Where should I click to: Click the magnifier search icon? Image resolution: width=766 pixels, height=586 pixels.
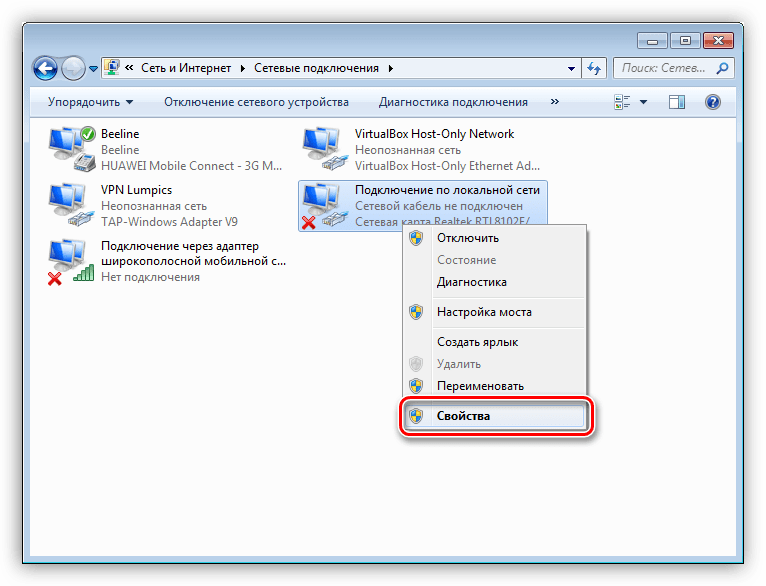[723, 68]
